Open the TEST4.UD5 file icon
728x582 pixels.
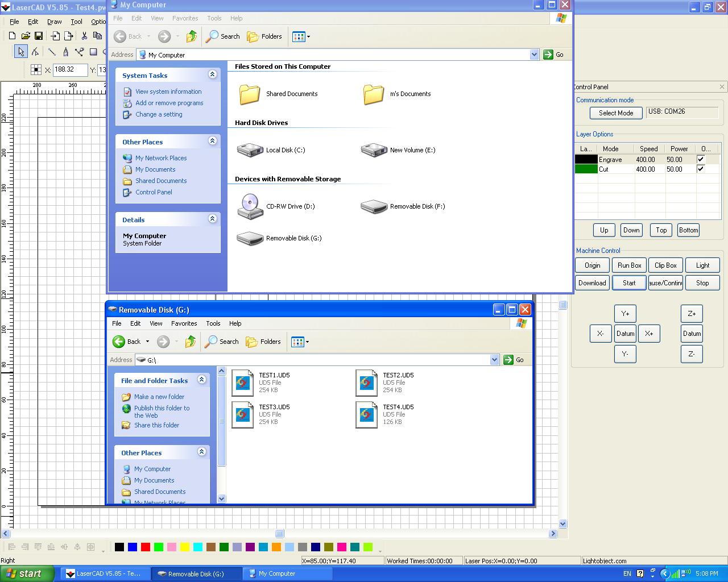(366, 414)
